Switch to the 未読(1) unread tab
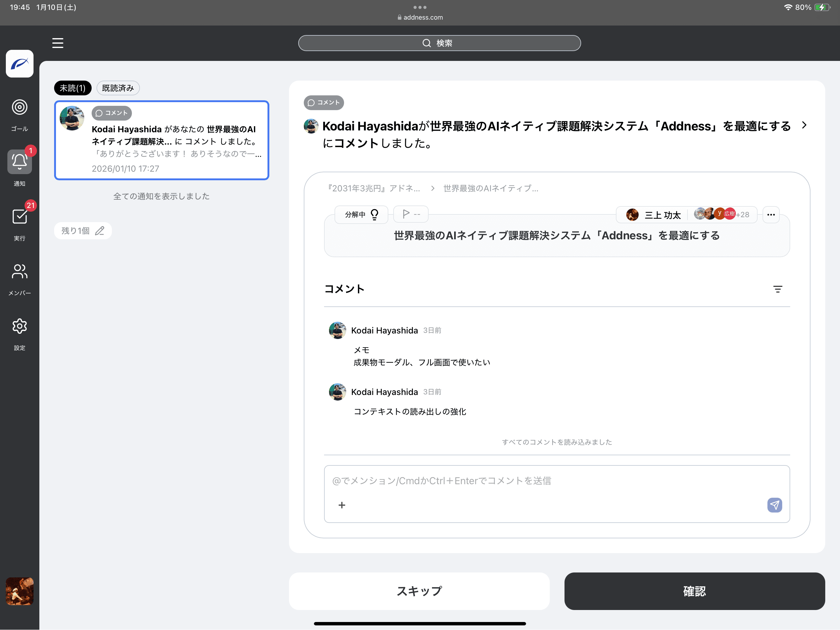 (73, 88)
